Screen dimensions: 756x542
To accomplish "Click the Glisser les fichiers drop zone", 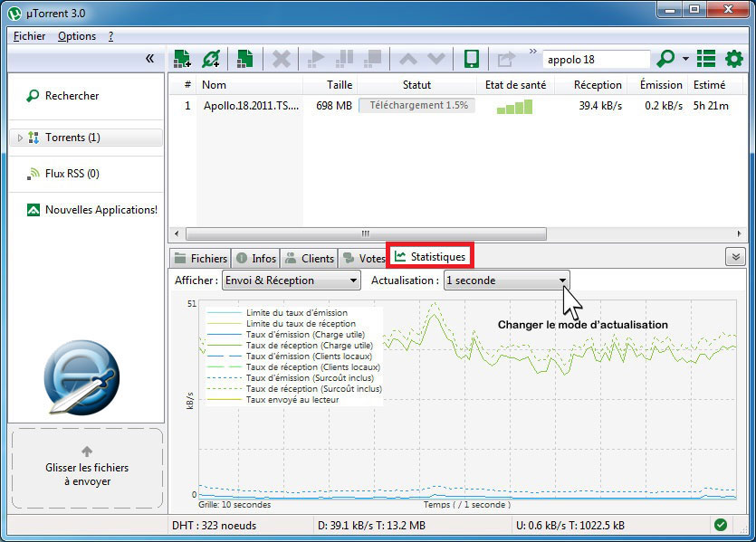I will click(x=87, y=468).
